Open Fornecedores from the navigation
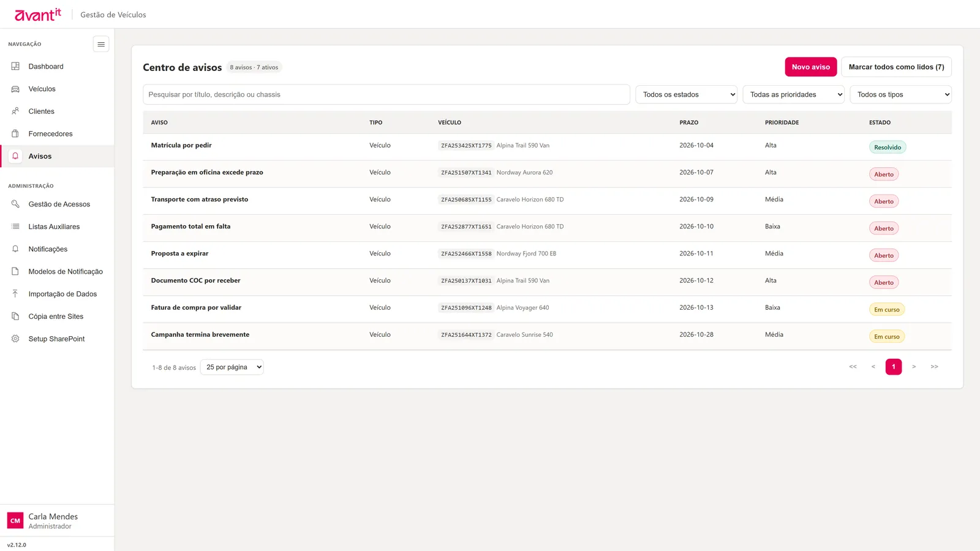The height and width of the screenshot is (551, 980). 57,133
